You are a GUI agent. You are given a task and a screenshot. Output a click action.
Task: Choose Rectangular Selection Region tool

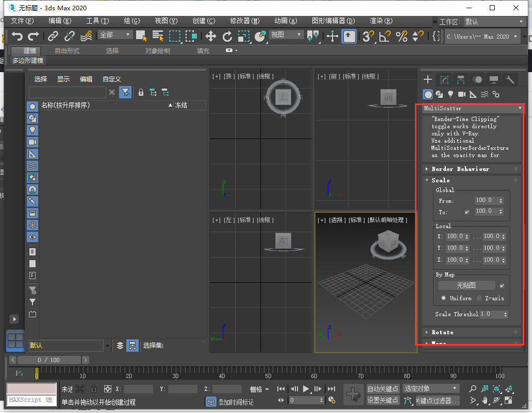point(175,36)
